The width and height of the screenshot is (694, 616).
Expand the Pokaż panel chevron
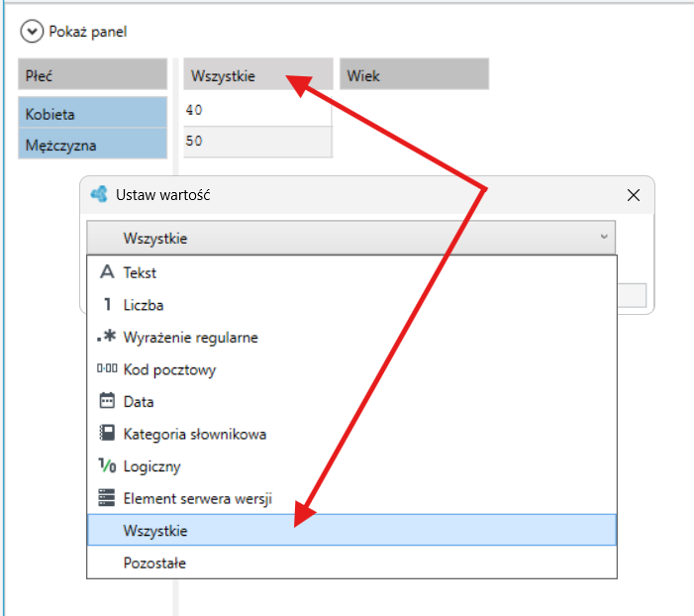(32, 32)
